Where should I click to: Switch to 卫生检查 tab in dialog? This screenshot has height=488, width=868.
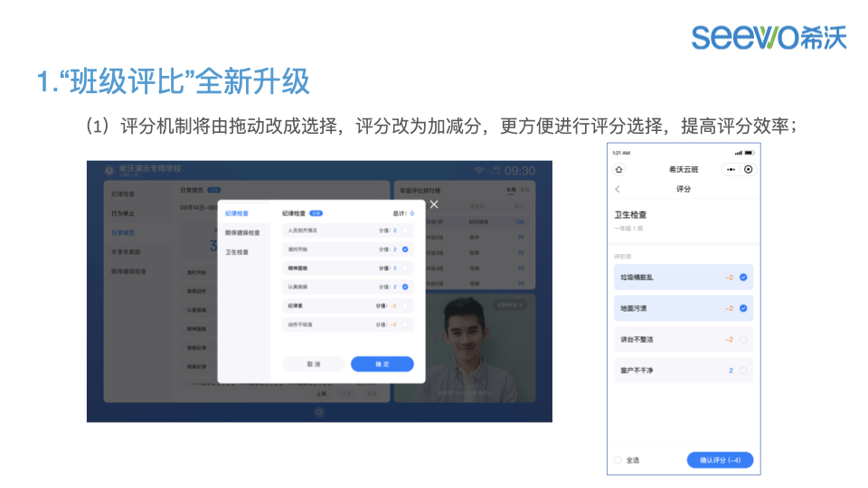(x=237, y=251)
